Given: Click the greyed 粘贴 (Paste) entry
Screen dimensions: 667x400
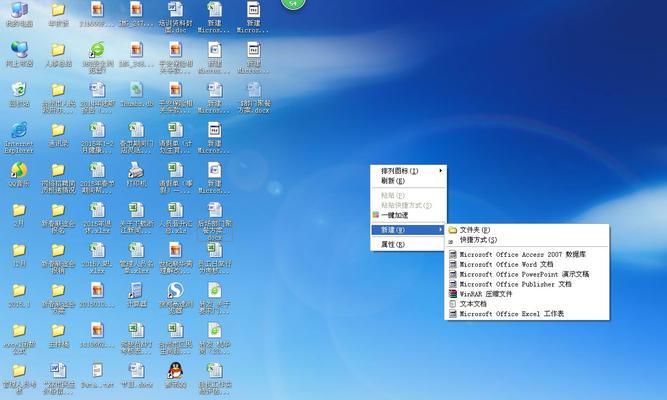Looking at the screenshot, I should tap(408, 195).
